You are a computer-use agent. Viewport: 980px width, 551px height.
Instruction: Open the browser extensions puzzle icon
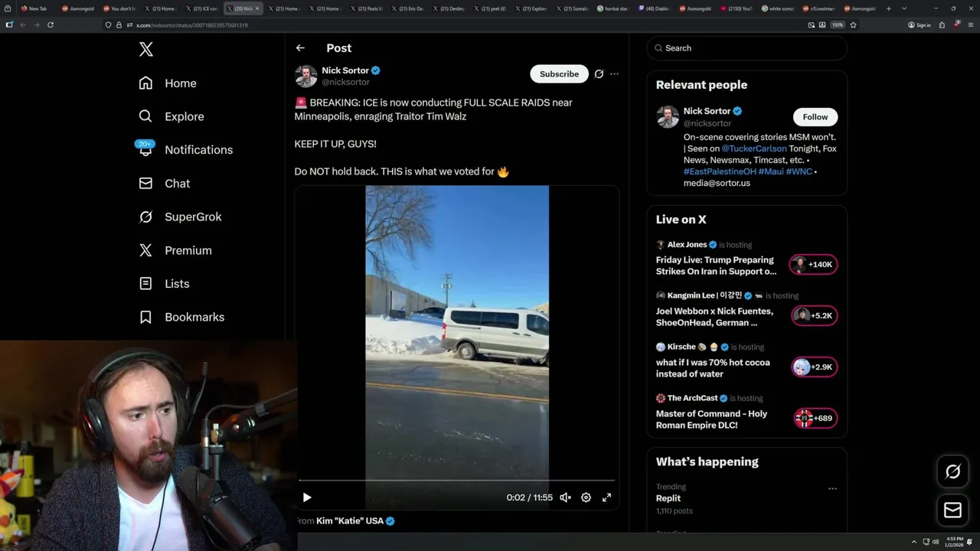(942, 24)
